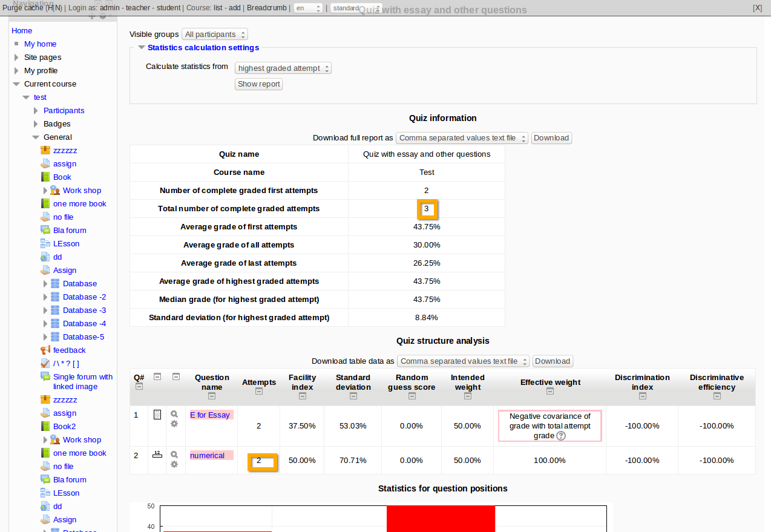Click Breadcrumb in debug bar
Image resolution: width=771 pixels, height=532 pixels.
[267, 8]
